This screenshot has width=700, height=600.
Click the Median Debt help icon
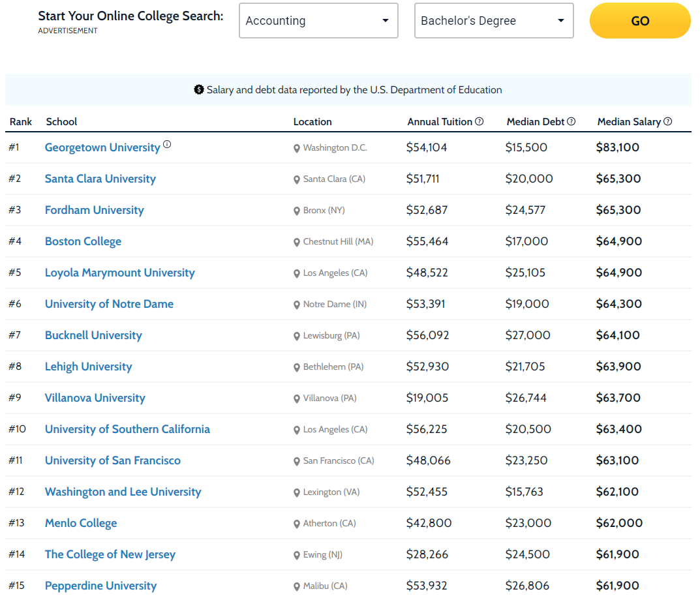pos(571,121)
